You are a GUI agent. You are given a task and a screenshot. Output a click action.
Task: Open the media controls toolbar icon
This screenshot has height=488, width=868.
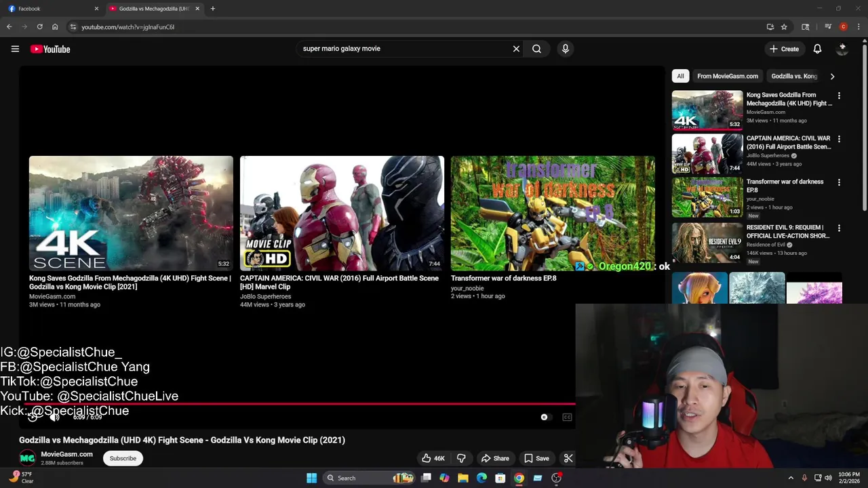[x=827, y=27]
